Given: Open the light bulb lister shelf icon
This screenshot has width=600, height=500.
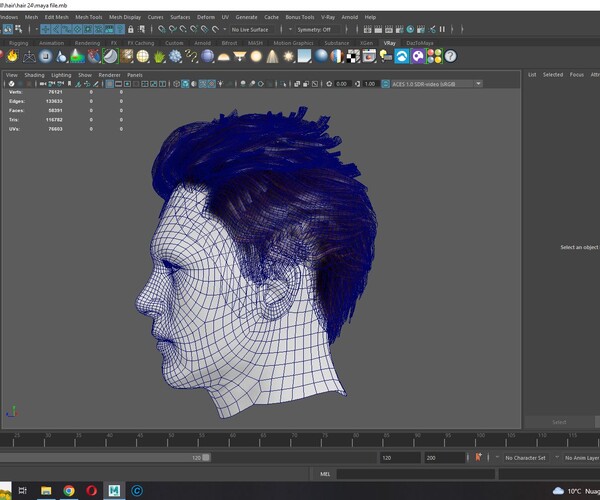Looking at the screenshot, I should click(x=386, y=56).
